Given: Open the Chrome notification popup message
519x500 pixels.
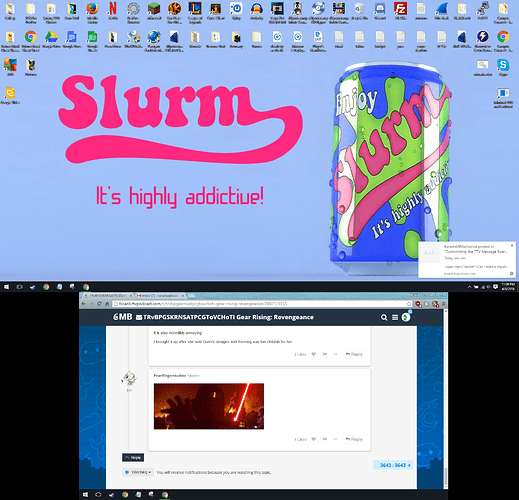Looking at the screenshot, I should click(x=467, y=260).
